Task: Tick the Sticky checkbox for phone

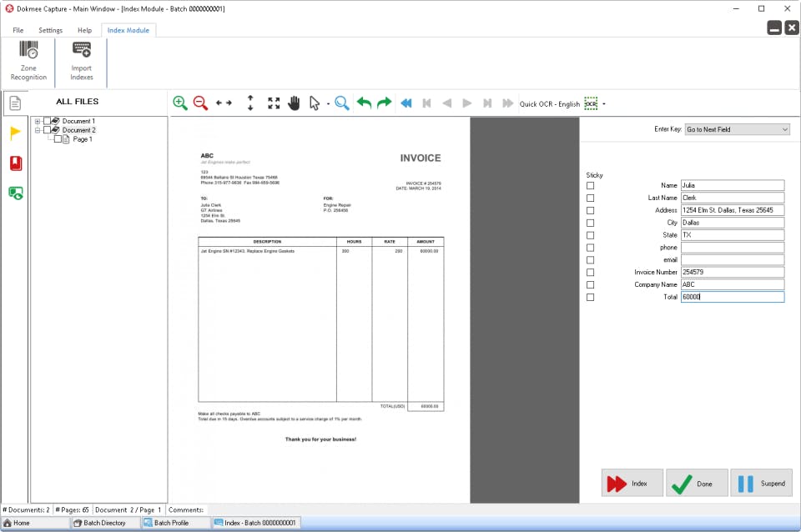Action: click(591, 248)
